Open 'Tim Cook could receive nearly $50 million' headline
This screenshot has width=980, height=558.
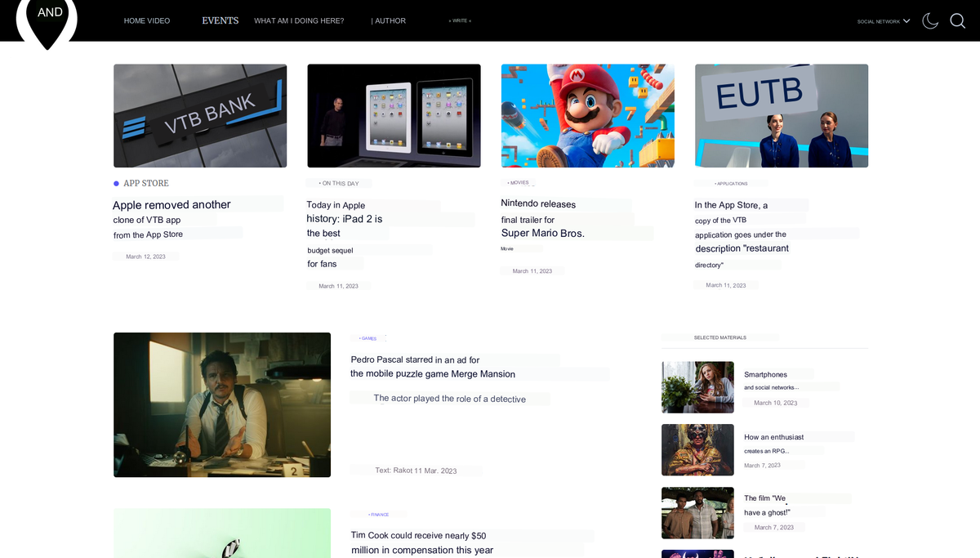point(422,543)
